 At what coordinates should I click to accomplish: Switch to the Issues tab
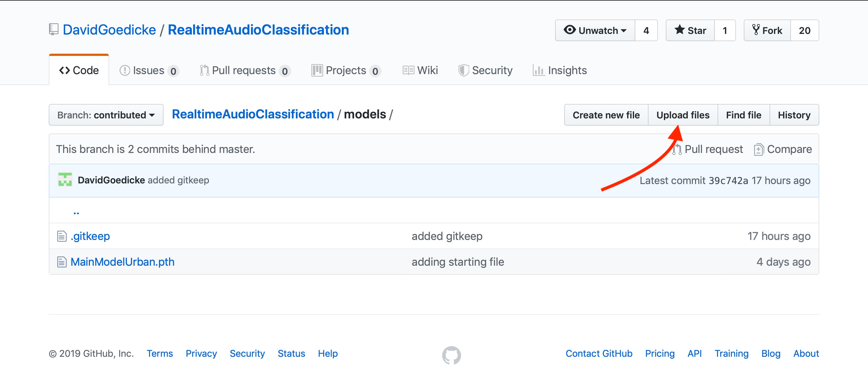tap(148, 70)
